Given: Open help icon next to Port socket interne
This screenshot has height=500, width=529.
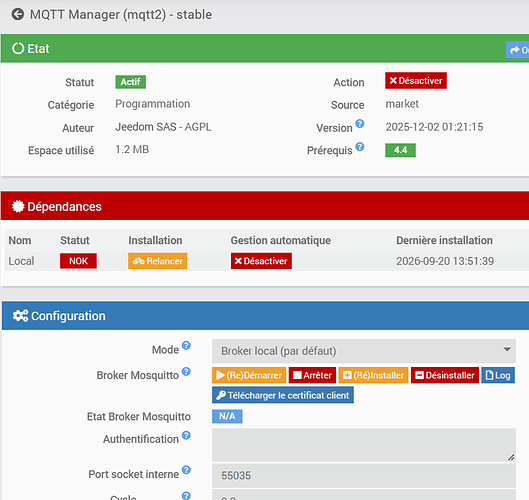Looking at the screenshot, I should [186, 470].
